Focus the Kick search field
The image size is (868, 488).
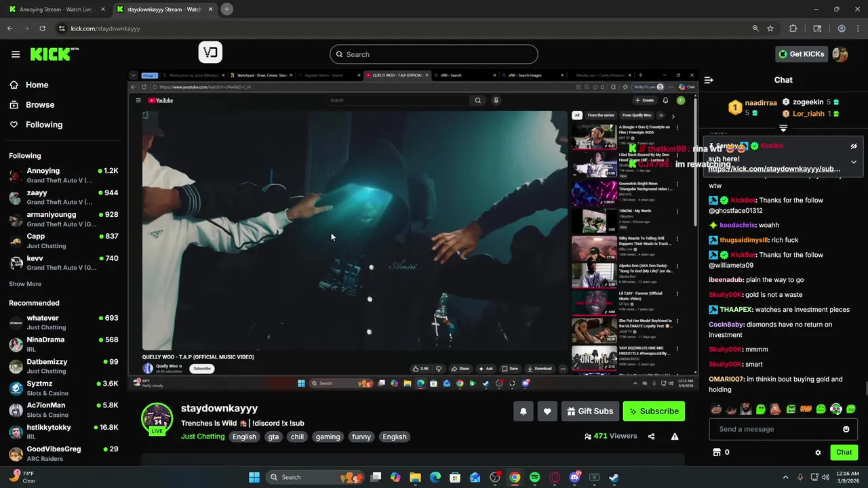point(434,54)
